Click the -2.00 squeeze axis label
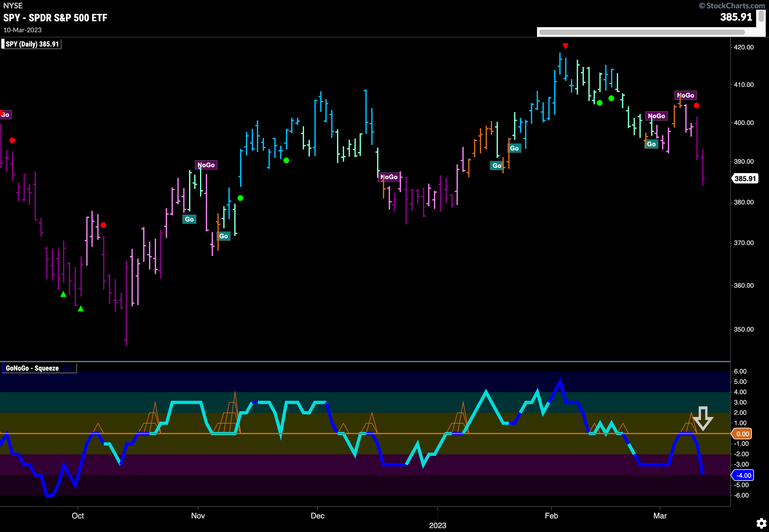Viewport: 769px width, 532px height. pos(741,454)
